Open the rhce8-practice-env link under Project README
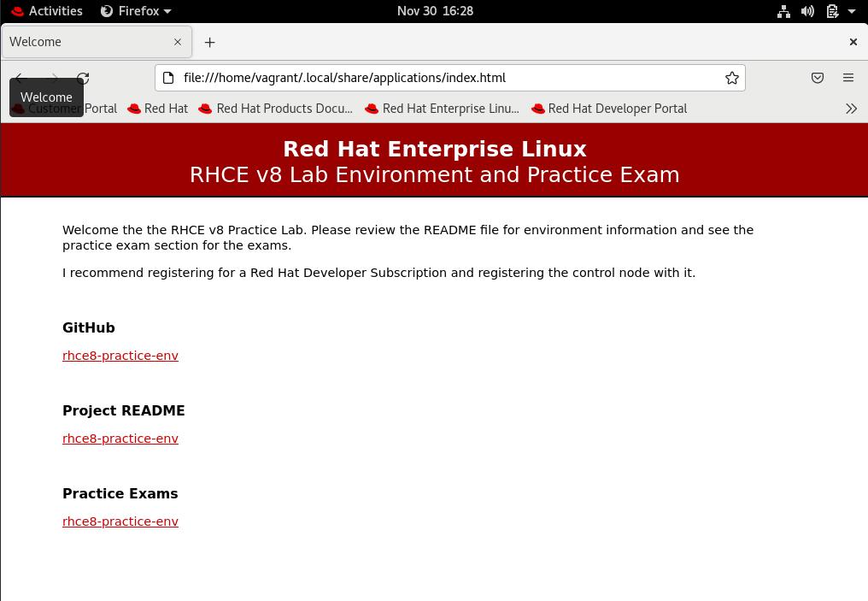868x601 pixels. [120, 439]
